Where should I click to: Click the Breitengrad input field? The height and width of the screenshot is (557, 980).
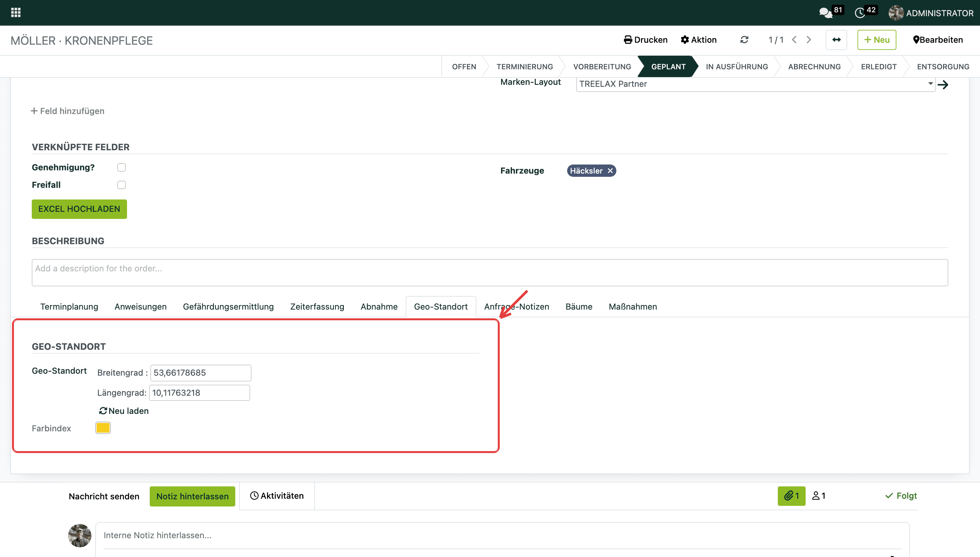[x=201, y=373]
